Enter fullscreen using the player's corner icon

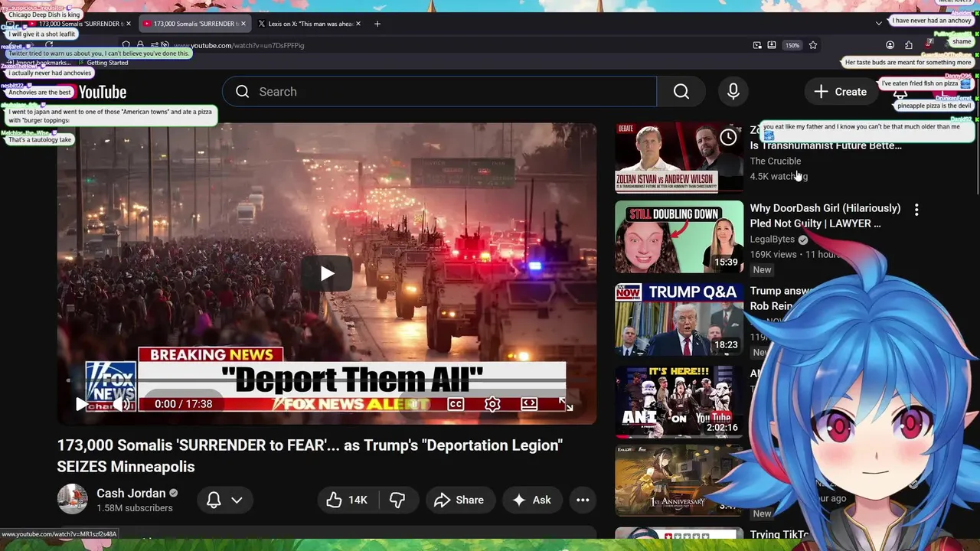[566, 404]
